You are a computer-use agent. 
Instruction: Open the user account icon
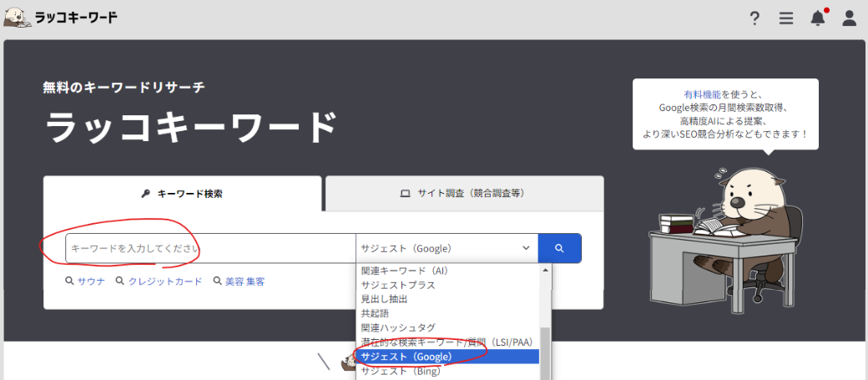click(x=849, y=18)
